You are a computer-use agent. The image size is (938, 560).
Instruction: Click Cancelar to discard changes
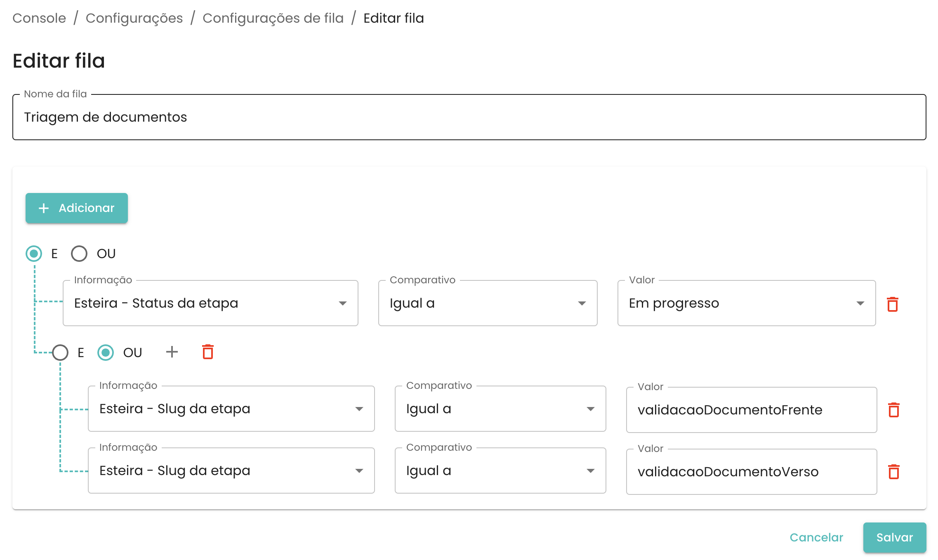(x=816, y=537)
